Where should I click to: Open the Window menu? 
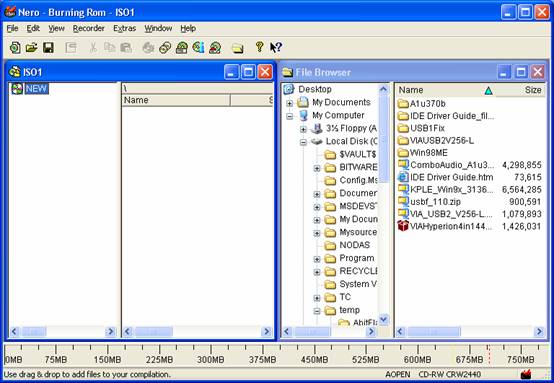[x=158, y=28]
